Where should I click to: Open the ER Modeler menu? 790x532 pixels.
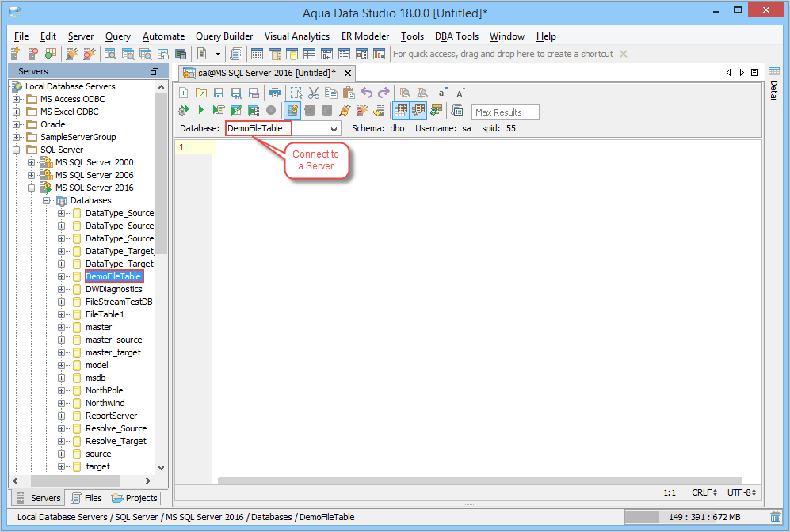365,36
